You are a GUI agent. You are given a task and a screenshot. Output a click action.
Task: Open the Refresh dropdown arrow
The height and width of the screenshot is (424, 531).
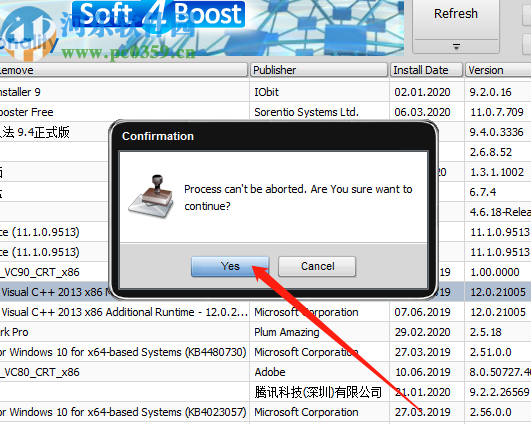click(x=456, y=47)
